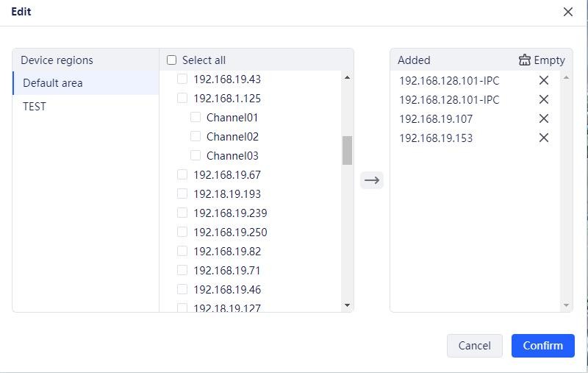Screen dimensions: 588x373
Task: Check the 192.168.1.125 parent device
Action: pos(182,98)
